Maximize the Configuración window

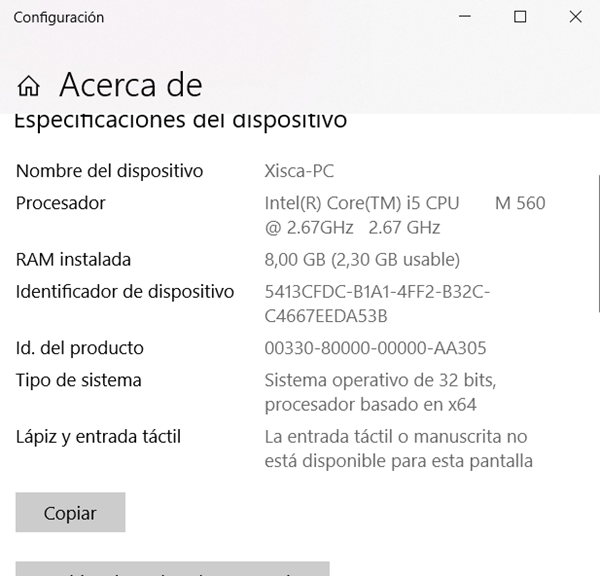[520, 17]
